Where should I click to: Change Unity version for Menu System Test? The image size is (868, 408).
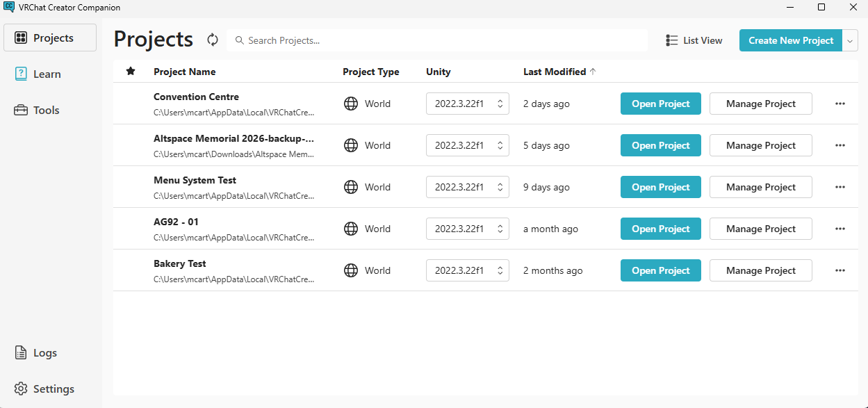point(468,187)
